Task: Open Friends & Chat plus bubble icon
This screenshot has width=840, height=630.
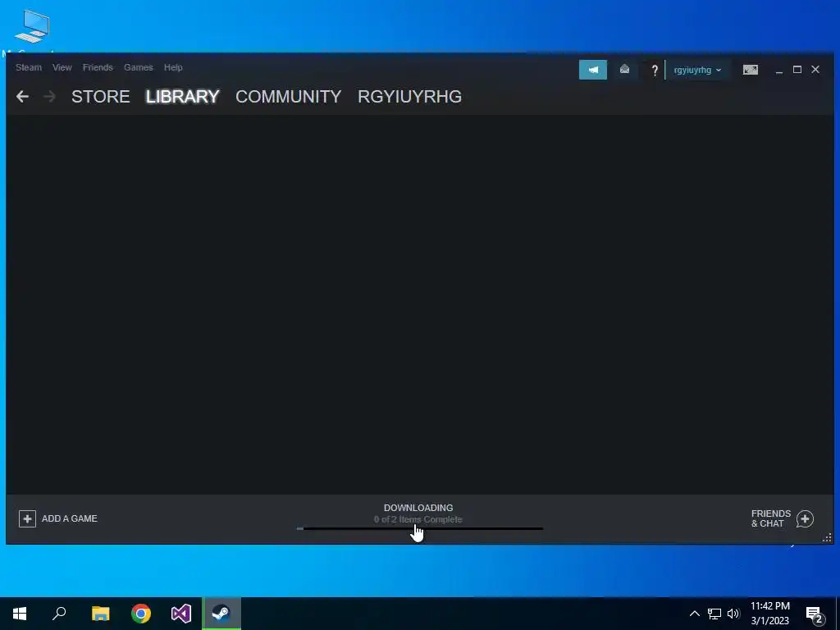Action: (x=806, y=518)
